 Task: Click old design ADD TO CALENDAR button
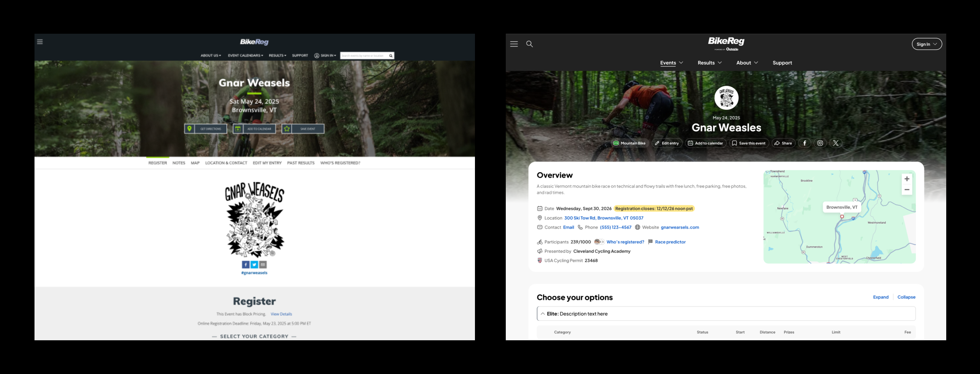pos(254,129)
